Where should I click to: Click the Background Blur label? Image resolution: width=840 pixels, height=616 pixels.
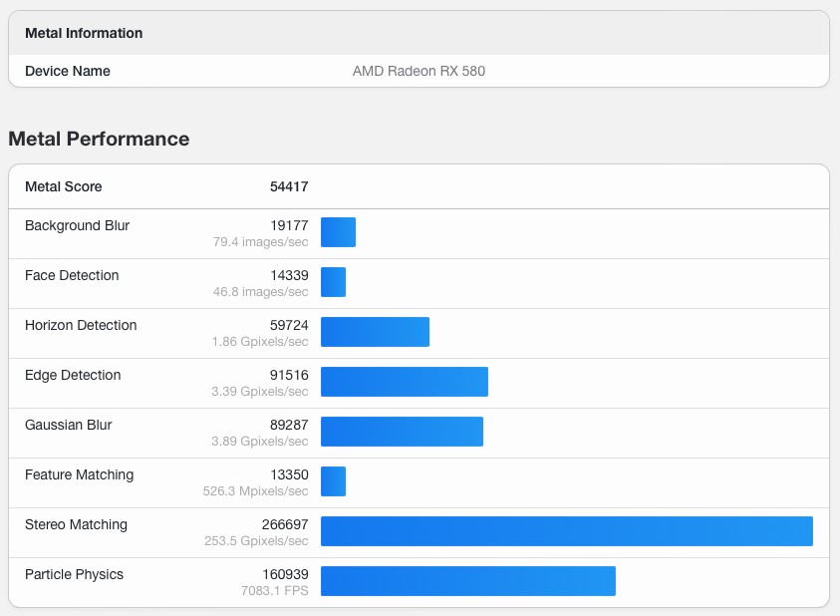(77, 225)
